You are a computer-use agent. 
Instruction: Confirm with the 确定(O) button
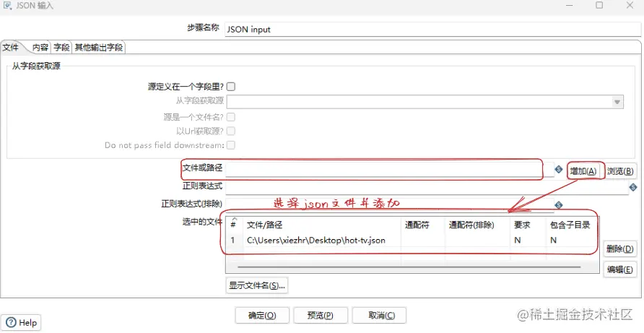click(262, 316)
